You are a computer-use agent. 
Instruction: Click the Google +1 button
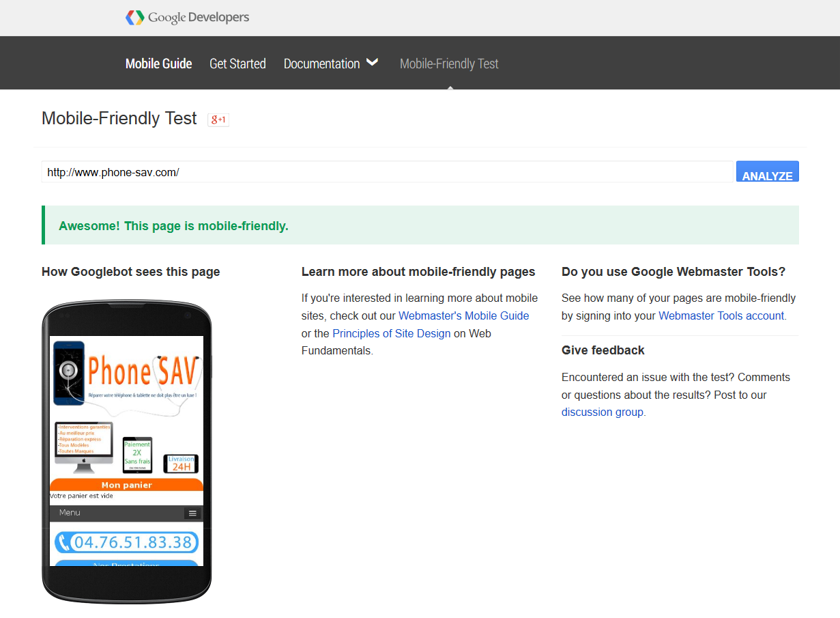[218, 120]
